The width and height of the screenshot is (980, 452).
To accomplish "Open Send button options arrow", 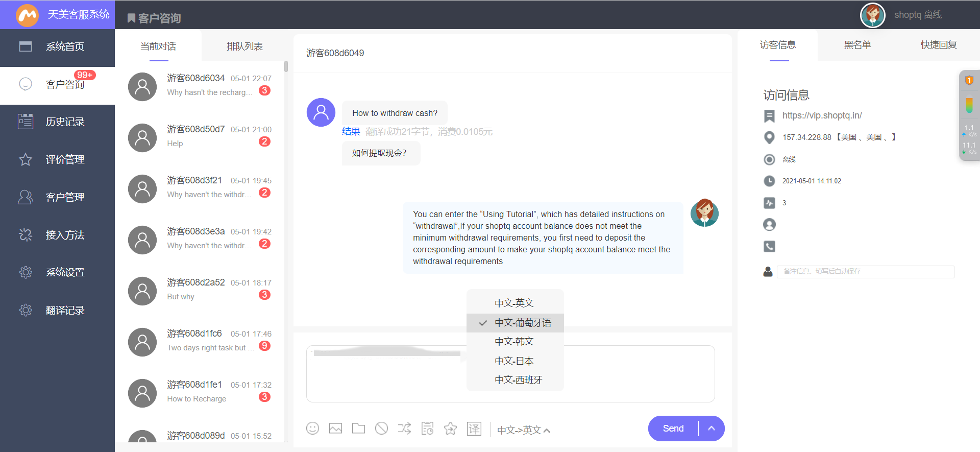I will click(x=712, y=429).
